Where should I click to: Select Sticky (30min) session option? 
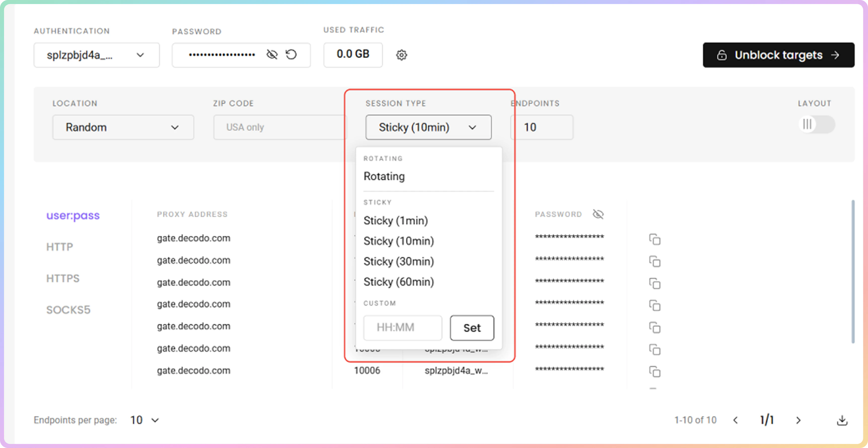click(399, 262)
